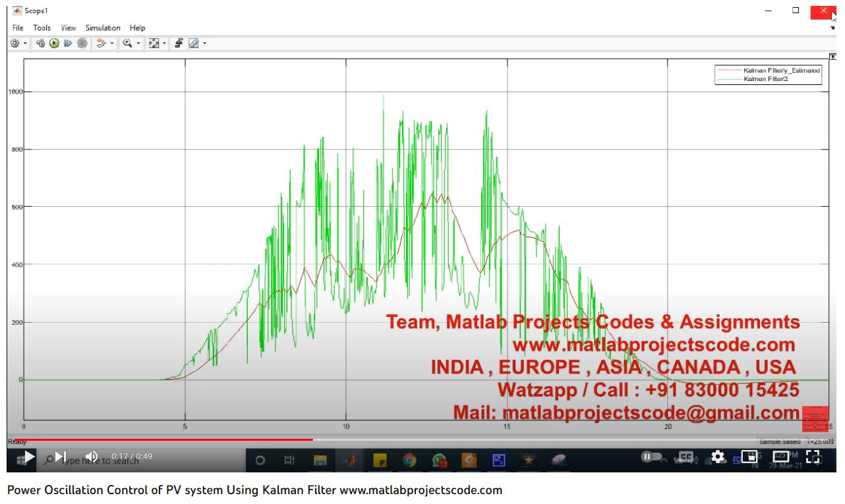Switch the video to miniplayer mode
The width and height of the screenshot is (845, 504).
(x=749, y=456)
